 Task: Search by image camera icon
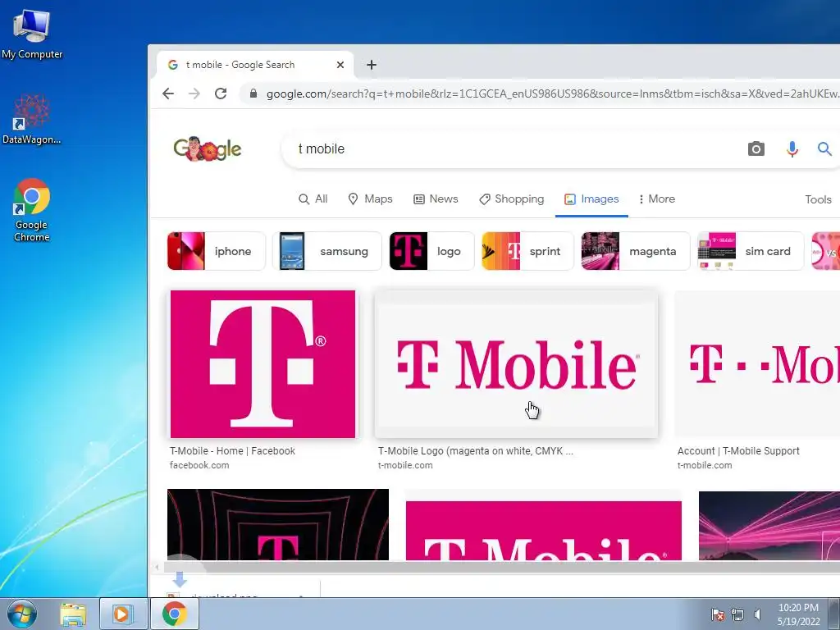point(756,149)
